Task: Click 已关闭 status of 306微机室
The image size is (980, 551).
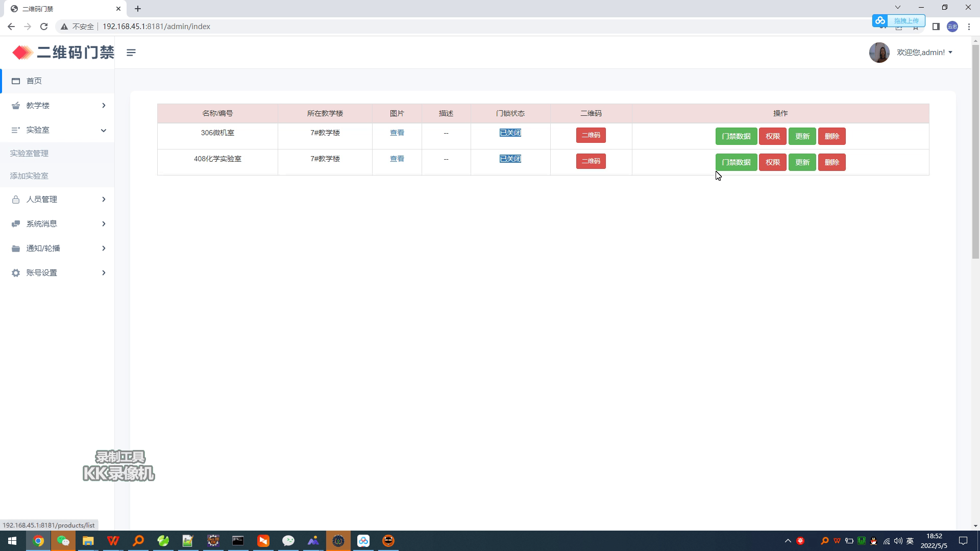Action: click(510, 133)
